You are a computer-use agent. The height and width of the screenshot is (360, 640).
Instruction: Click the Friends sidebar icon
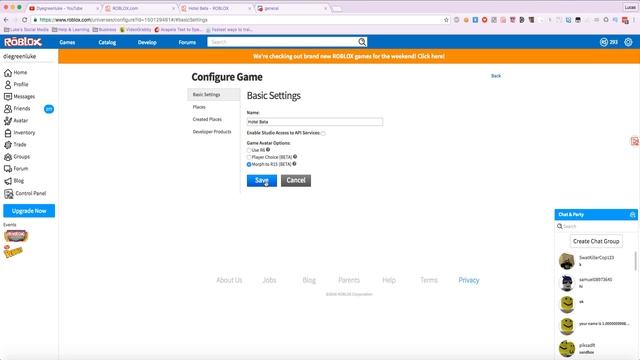[x=8, y=109]
